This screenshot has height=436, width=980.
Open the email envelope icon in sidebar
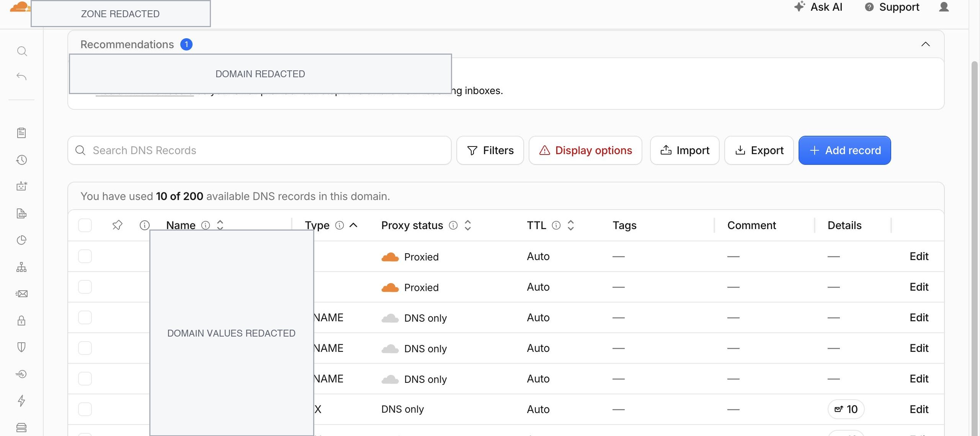click(21, 294)
